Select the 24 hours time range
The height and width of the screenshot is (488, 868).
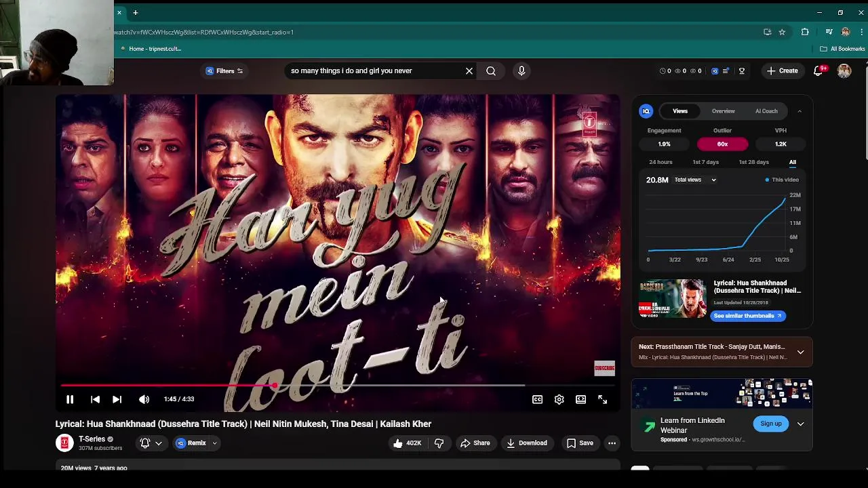[660, 162]
